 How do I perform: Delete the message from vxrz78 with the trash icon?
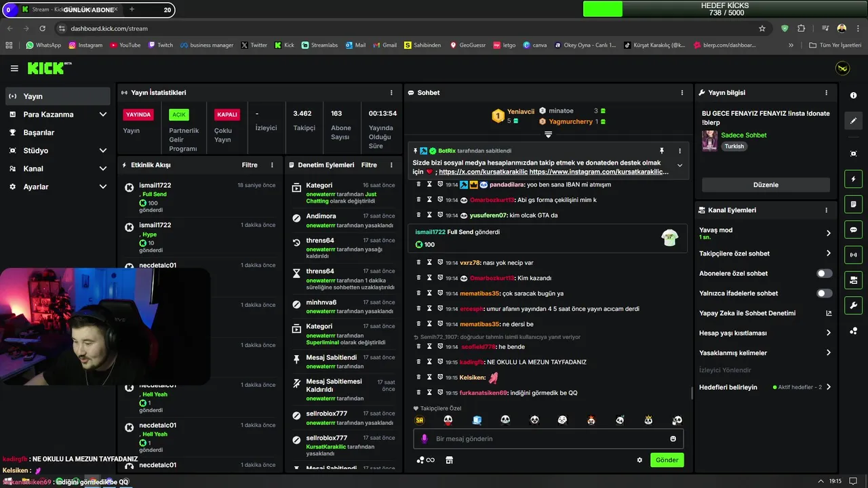point(418,262)
